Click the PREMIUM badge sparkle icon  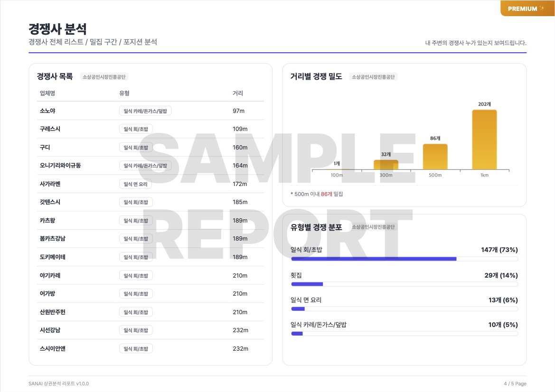pos(542,9)
